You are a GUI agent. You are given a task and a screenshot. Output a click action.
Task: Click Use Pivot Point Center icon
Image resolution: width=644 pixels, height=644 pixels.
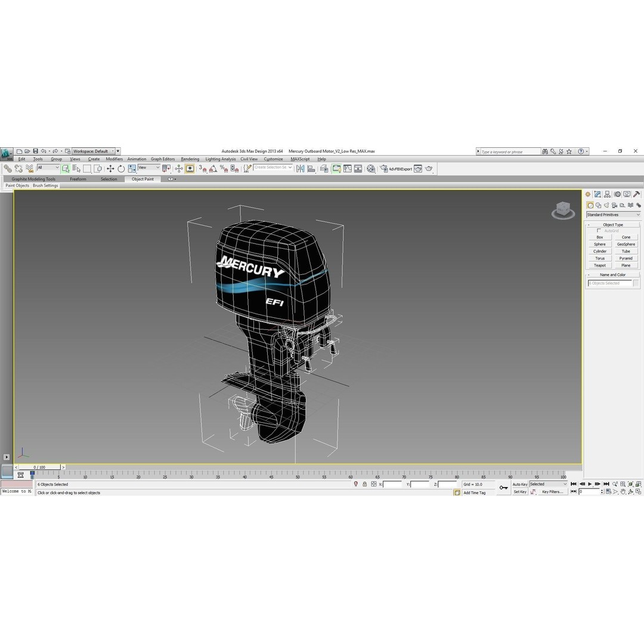pos(166,168)
